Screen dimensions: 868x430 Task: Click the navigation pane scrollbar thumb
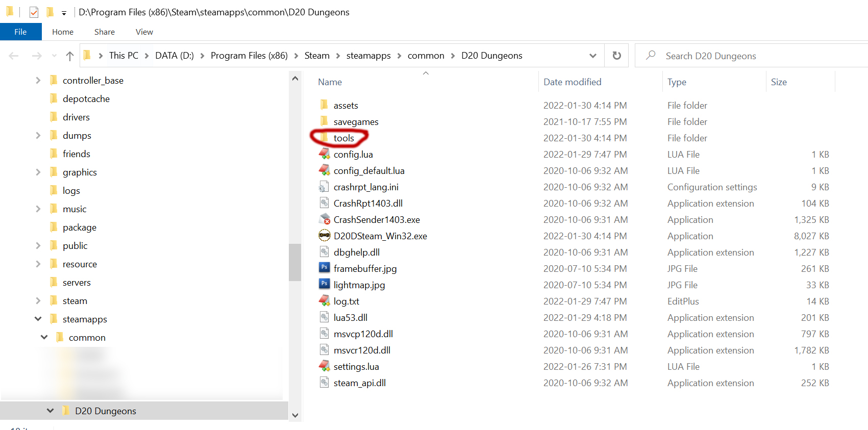click(295, 262)
